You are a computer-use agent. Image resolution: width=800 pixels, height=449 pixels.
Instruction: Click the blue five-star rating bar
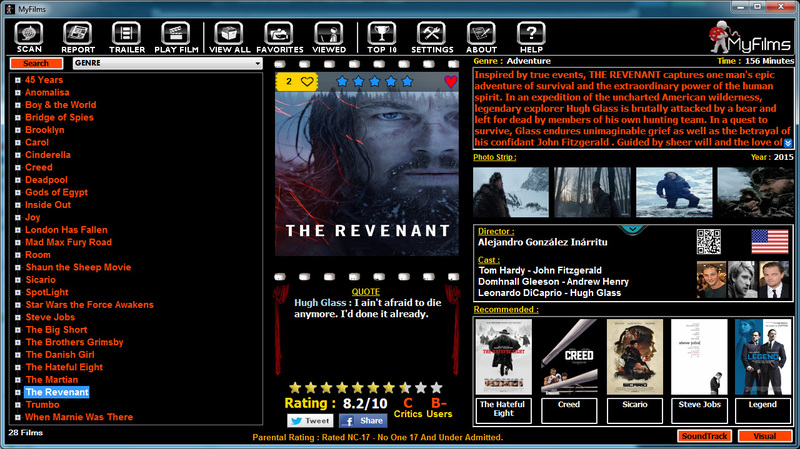(x=374, y=81)
